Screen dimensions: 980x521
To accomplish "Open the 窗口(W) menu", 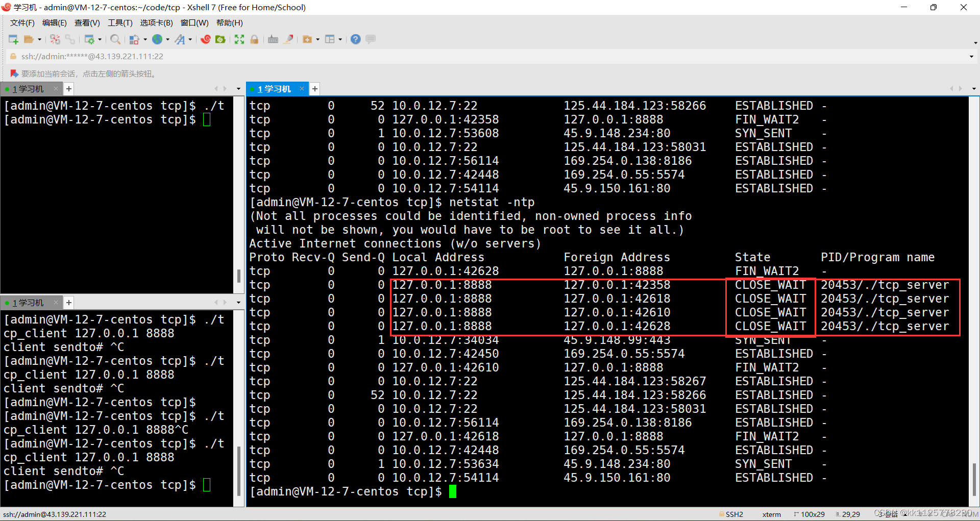I will [x=194, y=23].
